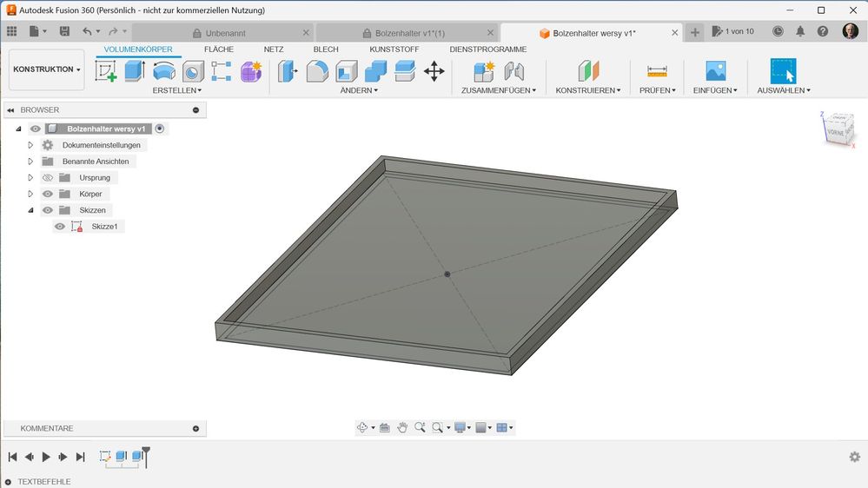Activate the Orbit navigation tool
The width and height of the screenshot is (868, 488).
(362, 427)
